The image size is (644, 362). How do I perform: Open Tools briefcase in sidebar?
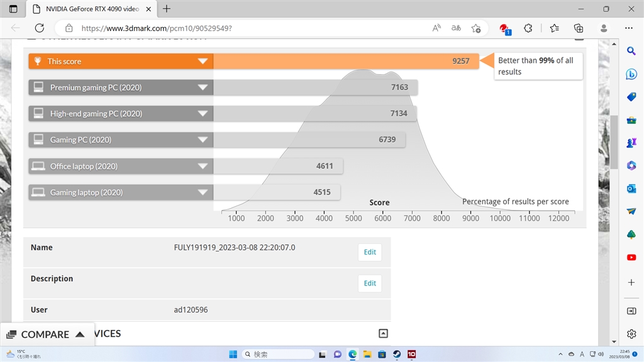(631, 120)
